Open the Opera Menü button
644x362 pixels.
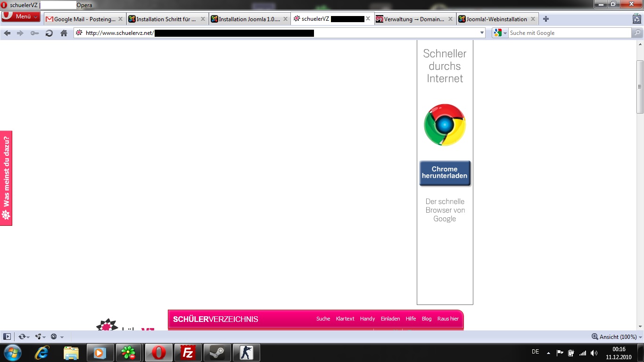coord(21,16)
